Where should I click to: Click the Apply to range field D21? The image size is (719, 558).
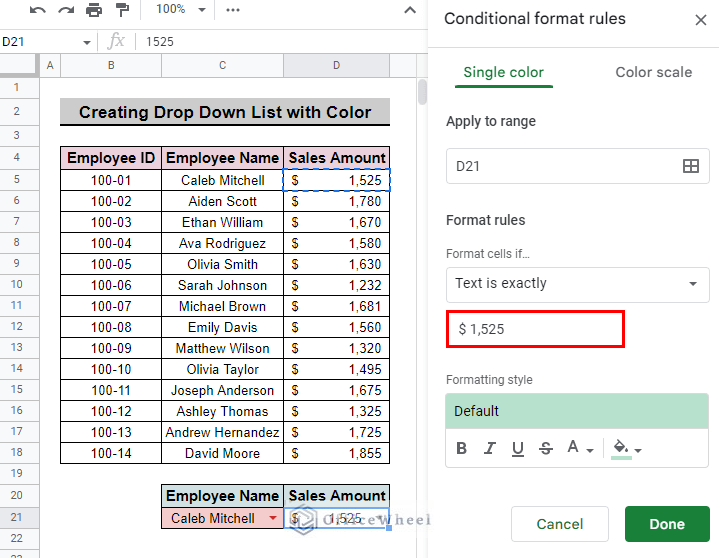point(578,166)
